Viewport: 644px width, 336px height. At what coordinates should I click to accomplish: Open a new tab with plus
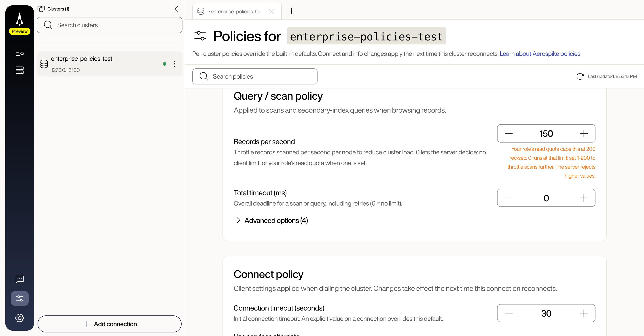[292, 11]
